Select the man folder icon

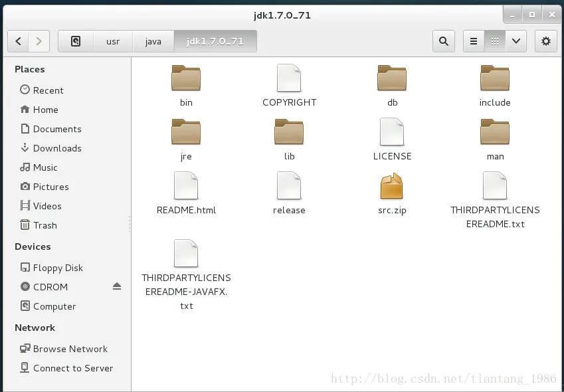point(495,132)
